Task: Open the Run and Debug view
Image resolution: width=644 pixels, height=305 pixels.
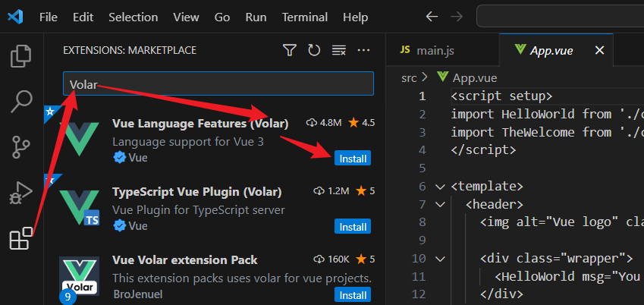Action: [x=20, y=192]
